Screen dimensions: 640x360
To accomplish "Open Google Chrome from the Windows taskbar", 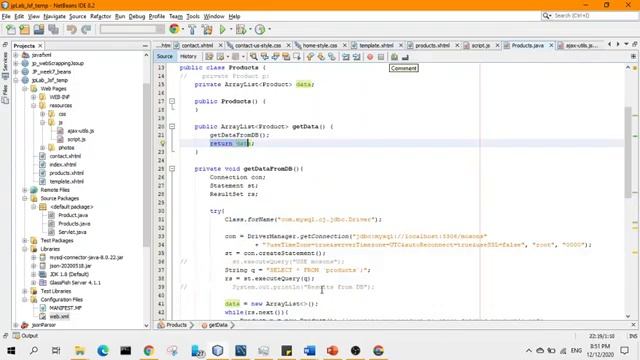I will (x=149, y=350).
